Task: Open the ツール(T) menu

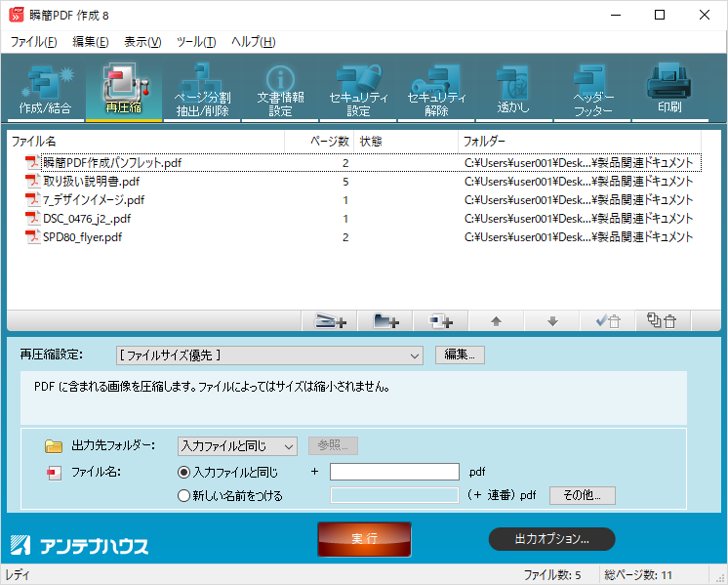Action: coord(196,42)
